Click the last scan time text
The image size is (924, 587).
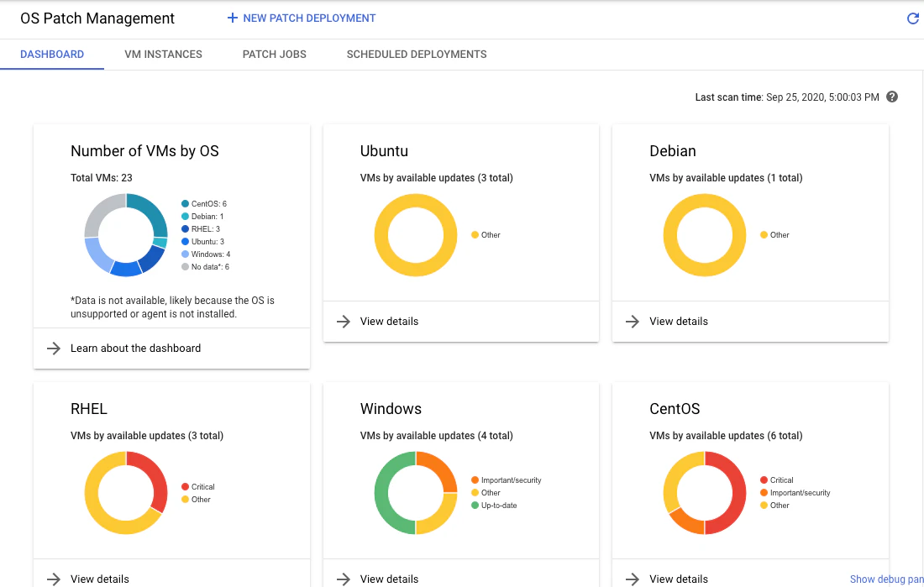(787, 97)
